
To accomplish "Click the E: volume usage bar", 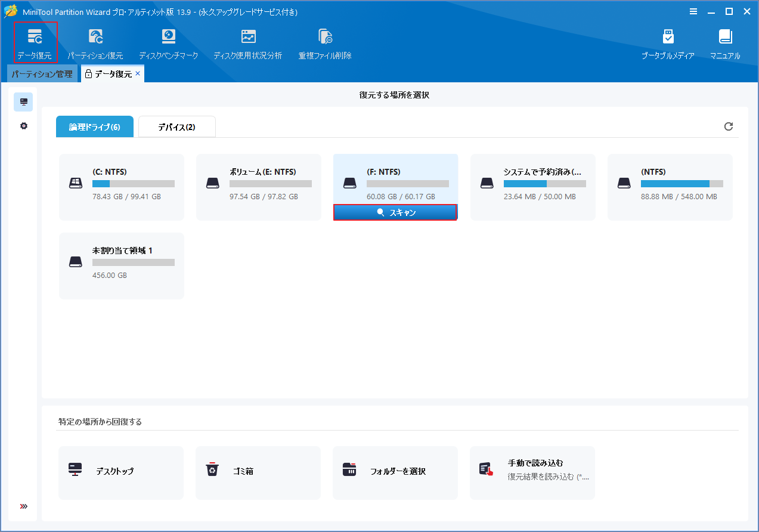I will [x=271, y=184].
